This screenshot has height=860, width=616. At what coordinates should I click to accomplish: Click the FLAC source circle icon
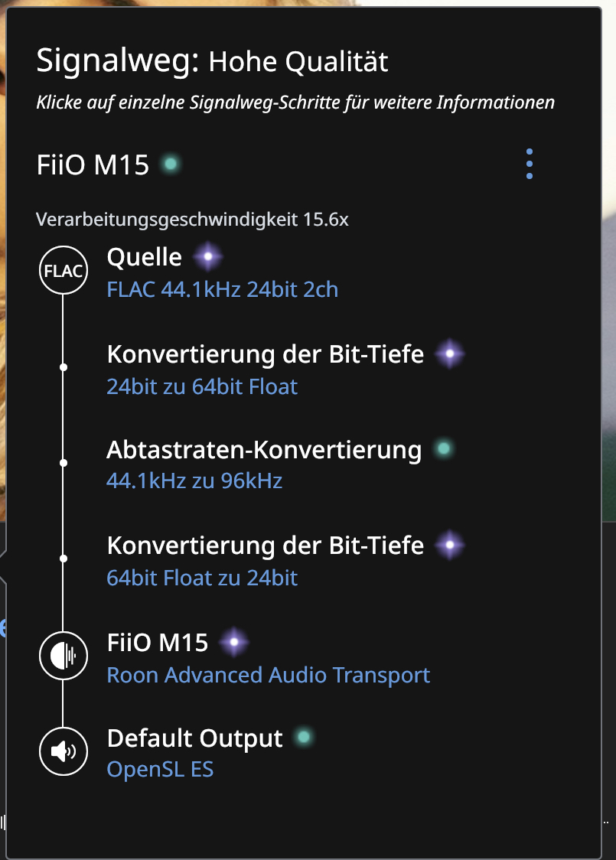64,270
